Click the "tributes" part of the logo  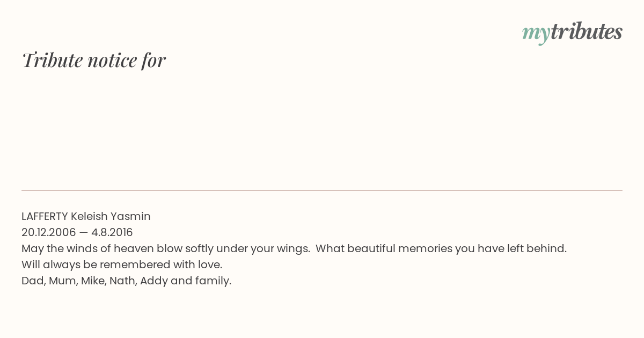tap(587, 32)
